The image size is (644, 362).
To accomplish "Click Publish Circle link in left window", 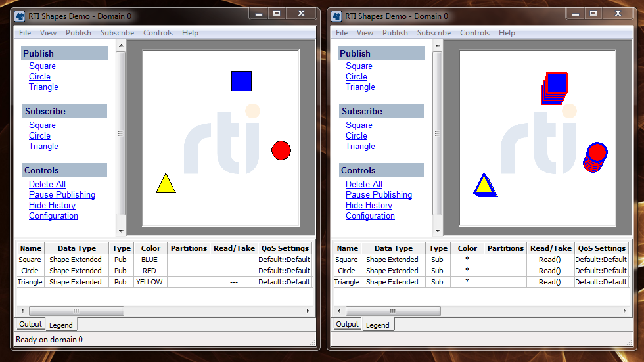I will 40,77.
